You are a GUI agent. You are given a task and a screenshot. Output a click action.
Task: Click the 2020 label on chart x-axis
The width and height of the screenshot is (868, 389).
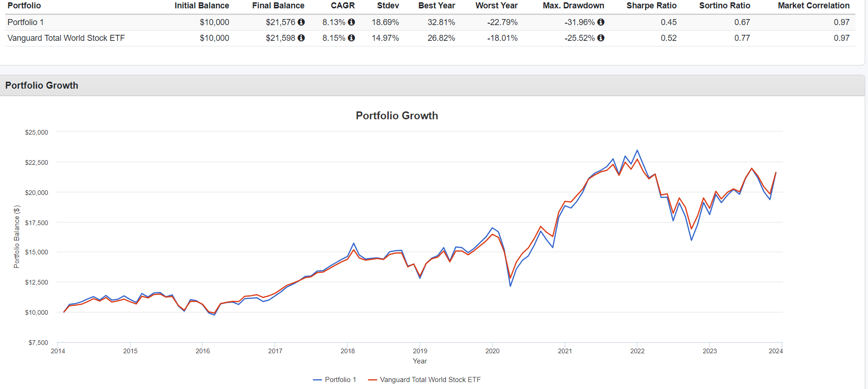(492, 351)
